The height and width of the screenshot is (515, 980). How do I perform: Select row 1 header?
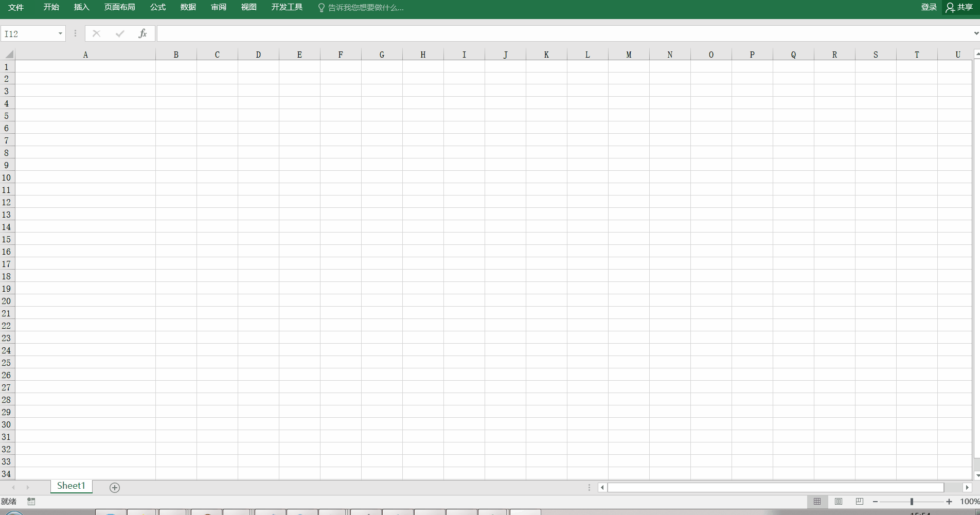pyautogui.click(x=7, y=67)
